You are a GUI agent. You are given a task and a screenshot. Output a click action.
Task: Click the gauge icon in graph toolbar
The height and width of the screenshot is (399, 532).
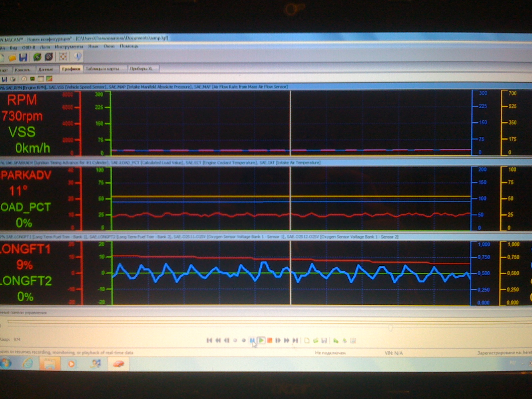(x=24, y=79)
